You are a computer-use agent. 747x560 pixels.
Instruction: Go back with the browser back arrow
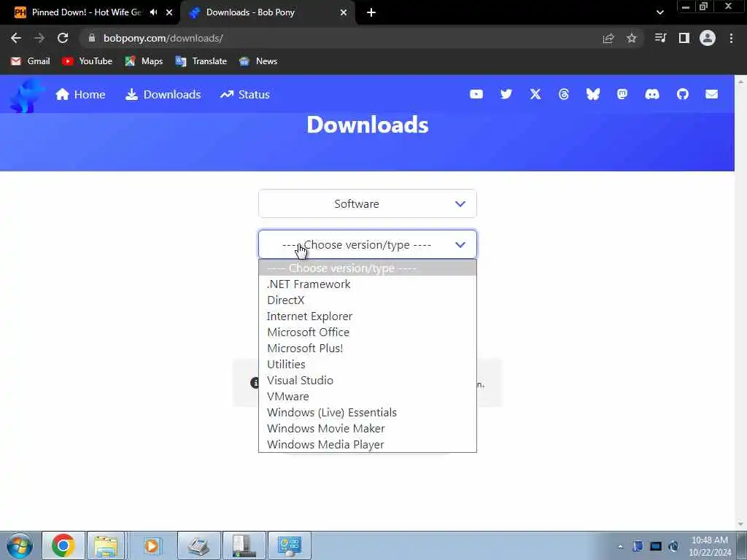(x=16, y=38)
